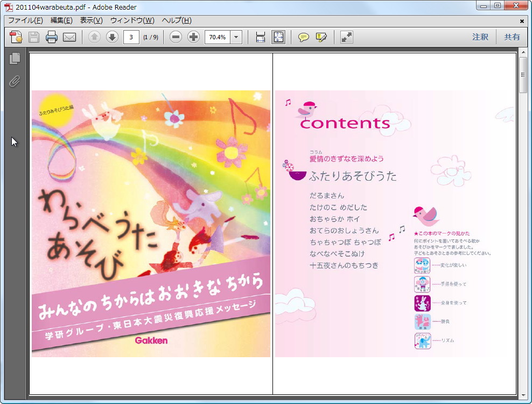This screenshot has height=404, width=532.
Task: Click 愛情のきずなを深めよう column title
Action: pos(346,159)
